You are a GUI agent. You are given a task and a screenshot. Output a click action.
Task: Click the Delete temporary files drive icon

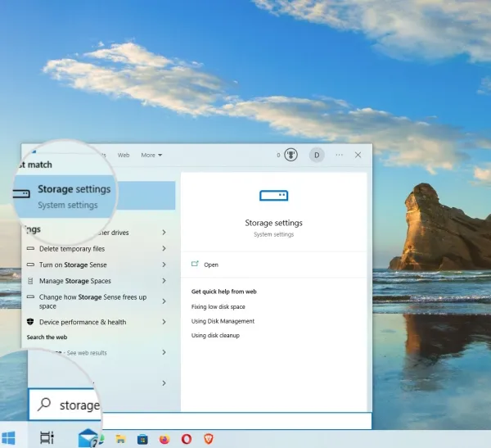(30, 248)
